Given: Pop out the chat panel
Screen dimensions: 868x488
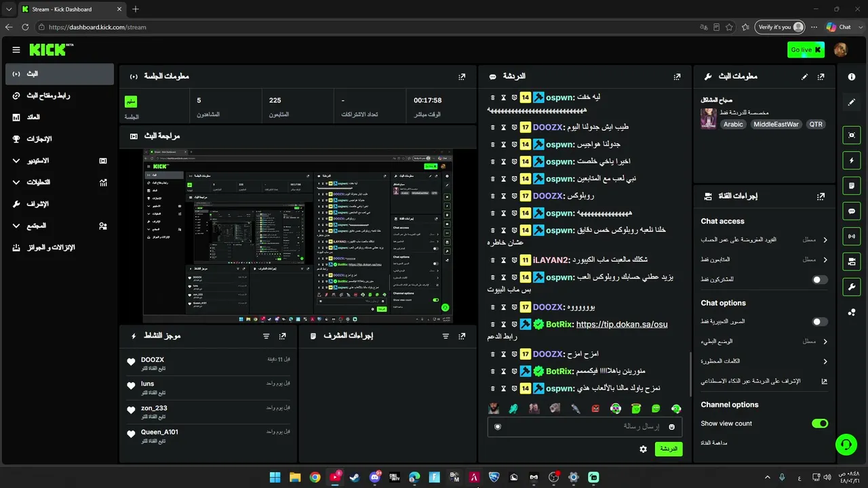Looking at the screenshot, I should point(677,77).
